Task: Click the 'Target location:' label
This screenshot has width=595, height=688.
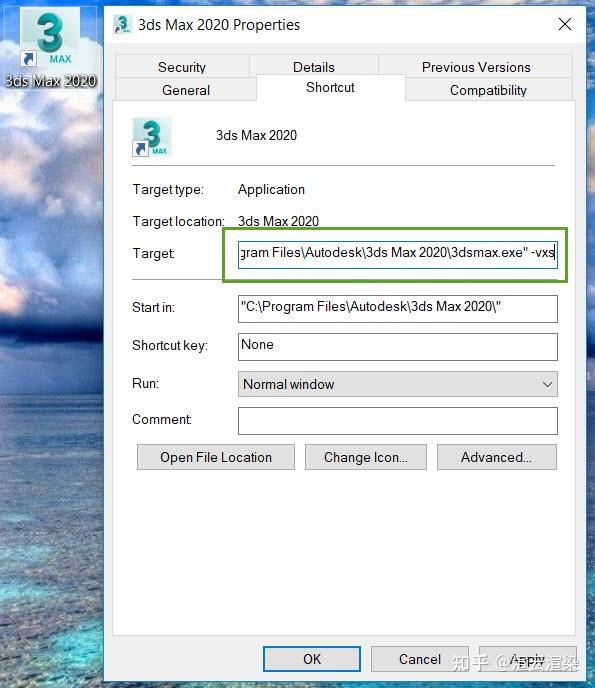Action: (179, 222)
